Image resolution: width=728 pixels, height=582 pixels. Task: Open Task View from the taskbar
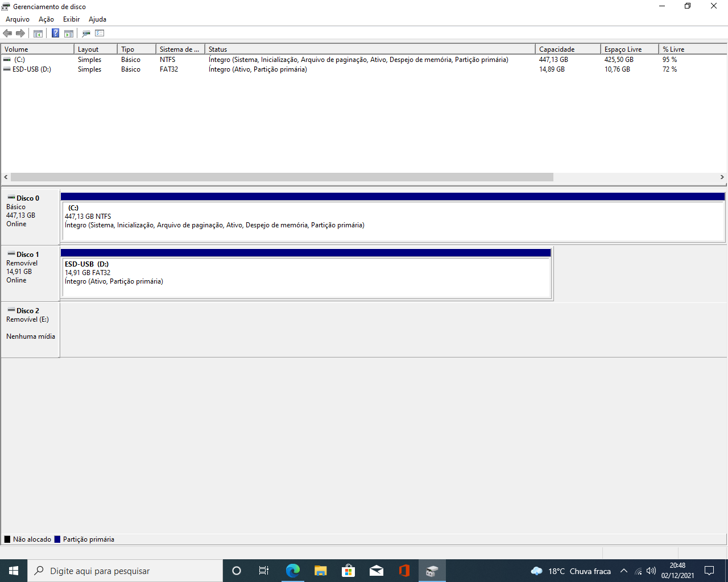pyautogui.click(x=264, y=571)
